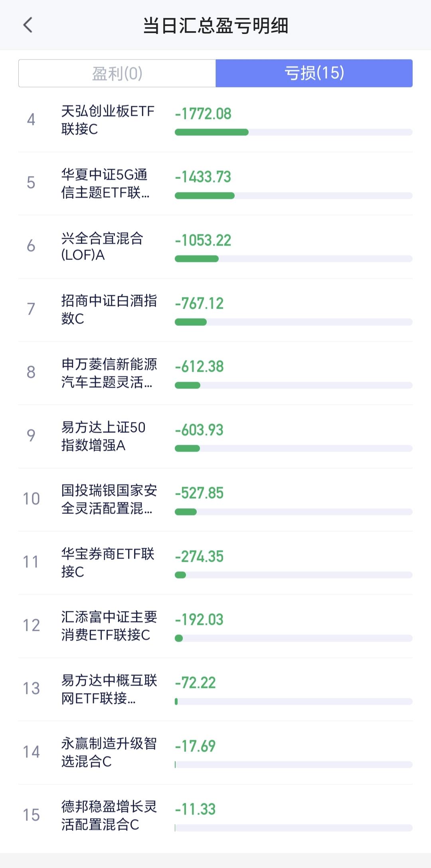Click the -1772.08 loss amount

tap(203, 114)
